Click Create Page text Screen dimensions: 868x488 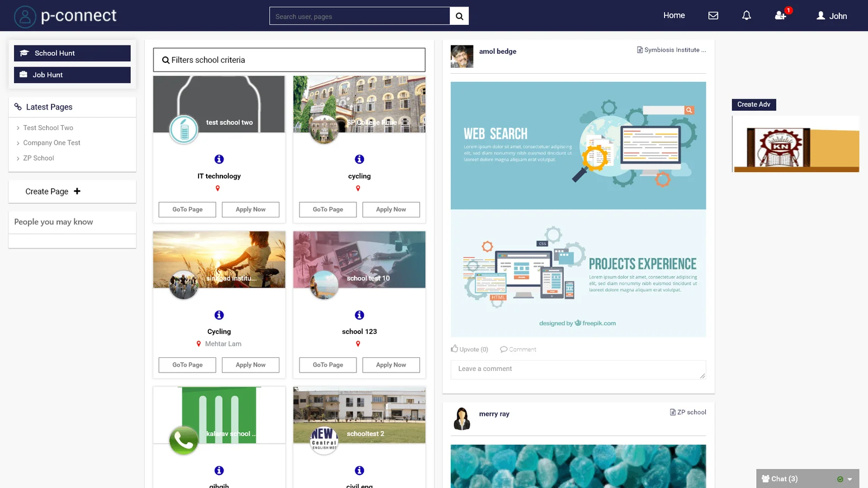(x=47, y=191)
